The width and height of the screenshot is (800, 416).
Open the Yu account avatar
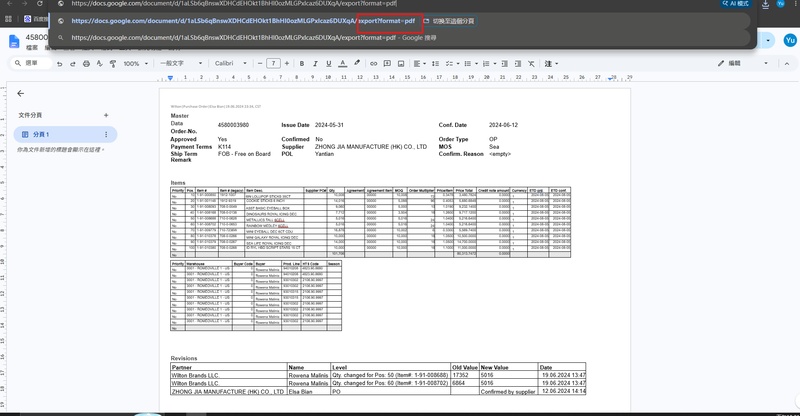click(x=790, y=40)
